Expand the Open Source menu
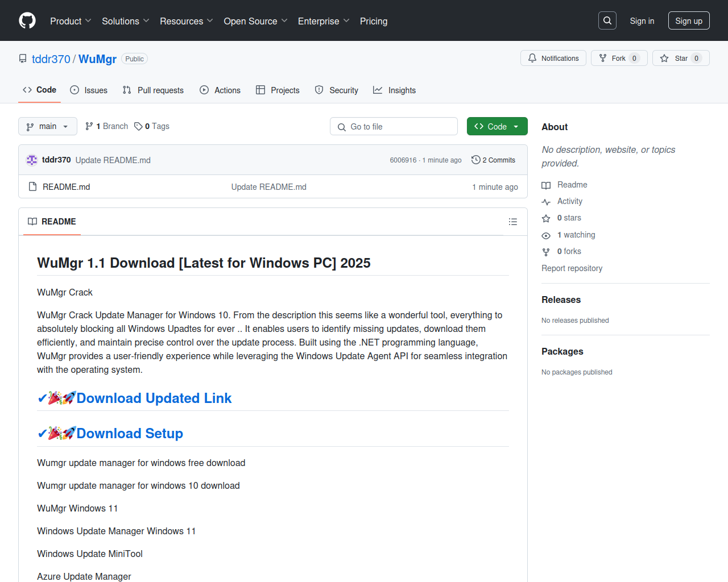728x582 pixels. [x=256, y=21]
